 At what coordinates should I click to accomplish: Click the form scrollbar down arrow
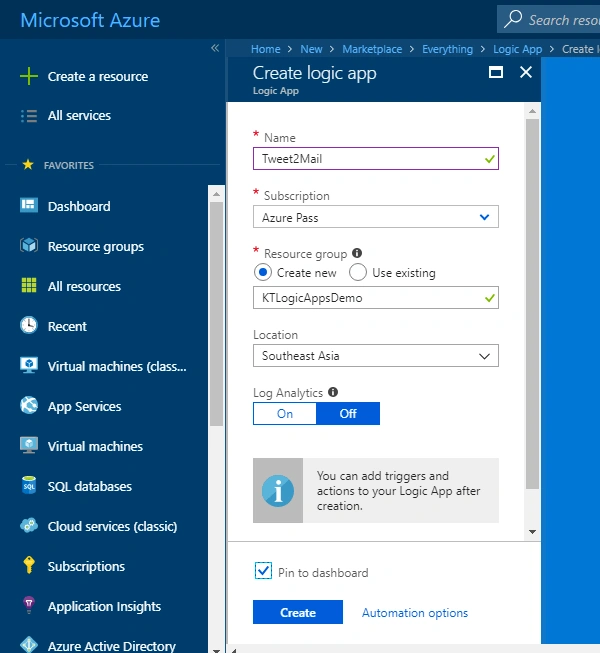(532, 532)
